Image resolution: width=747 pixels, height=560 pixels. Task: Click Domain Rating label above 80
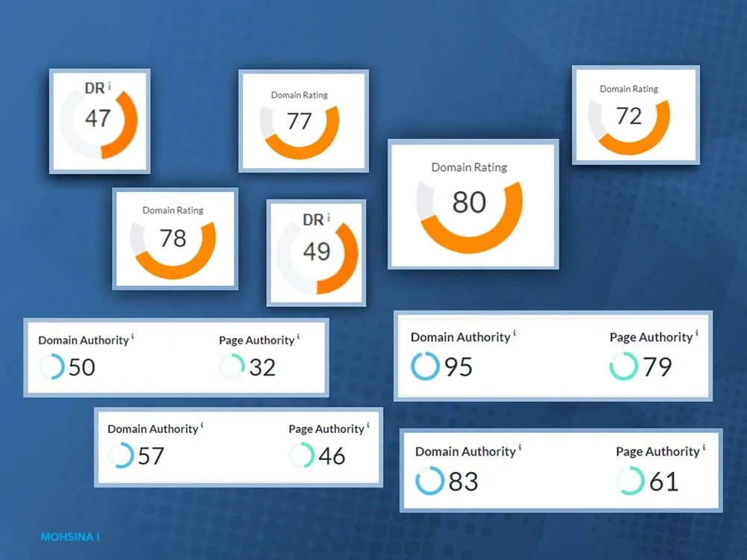click(469, 167)
